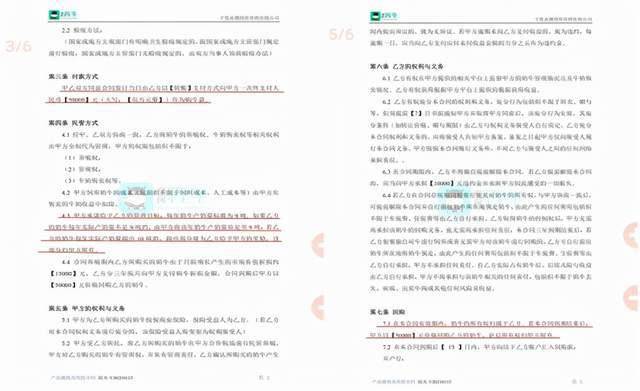
Task: Click clause 6.3 on the right page
Action: pyautogui.click(x=387, y=172)
